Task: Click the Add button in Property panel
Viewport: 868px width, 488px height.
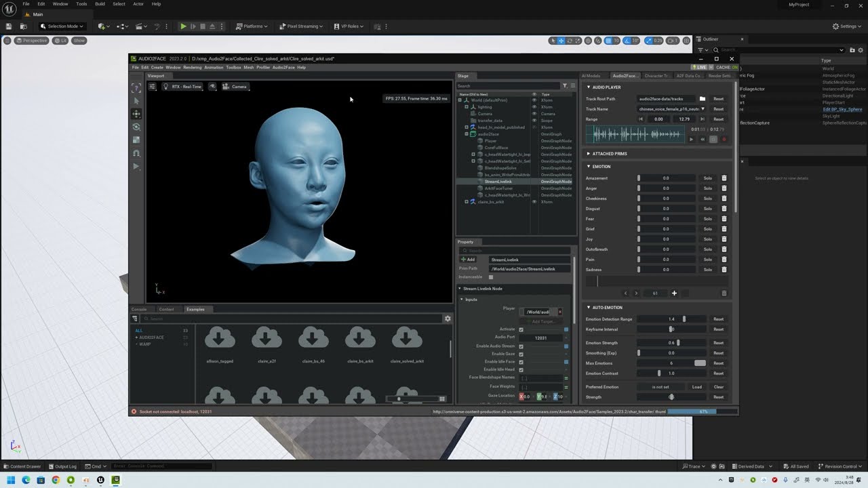Action: point(468,260)
